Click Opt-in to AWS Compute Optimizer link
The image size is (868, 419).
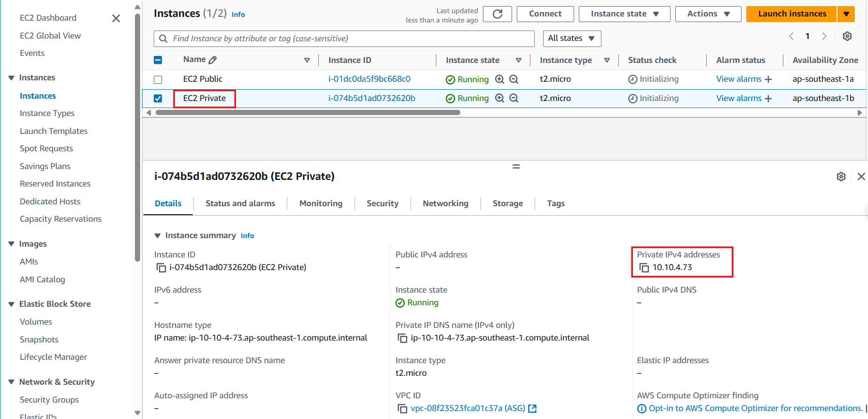[x=756, y=409]
